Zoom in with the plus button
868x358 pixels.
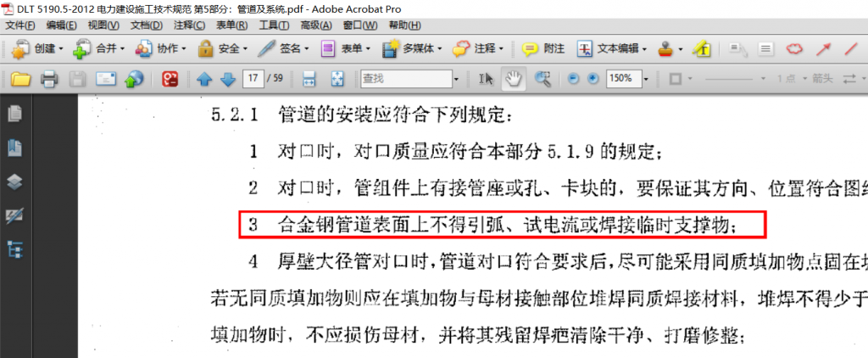593,79
